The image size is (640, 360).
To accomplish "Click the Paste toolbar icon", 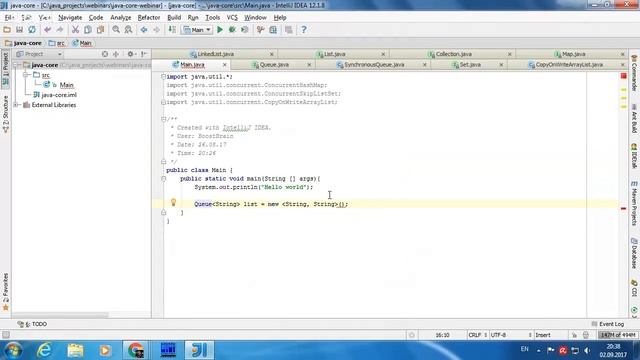I will tap(100, 30).
